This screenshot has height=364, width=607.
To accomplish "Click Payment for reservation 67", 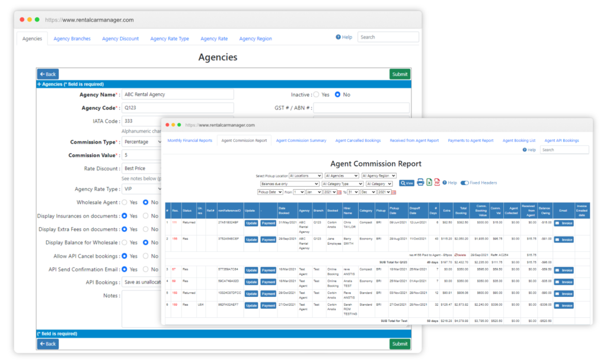I will tap(269, 270).
